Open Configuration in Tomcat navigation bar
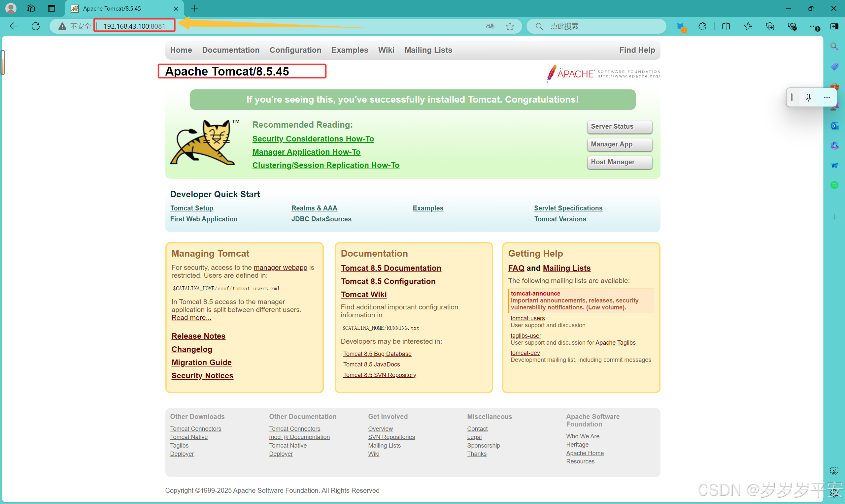This screenshot has height=504, width=845. [295, 50]
